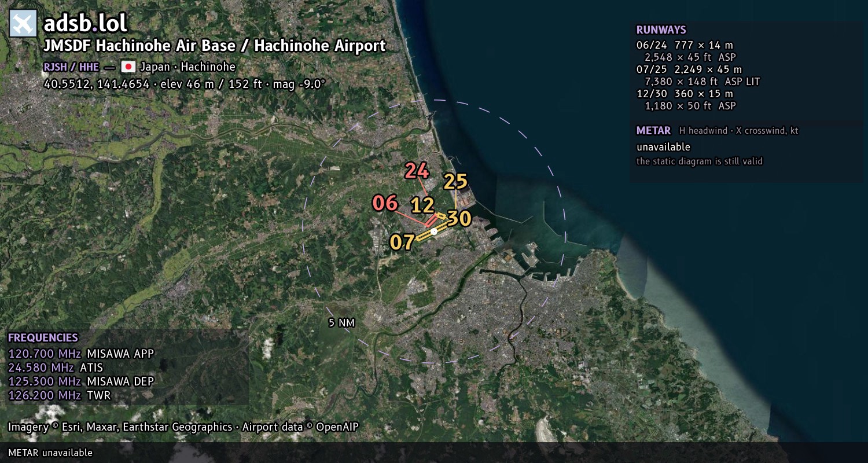
Task: Click the Imagery © Esri attribution line
Action: click(x=183, y=427)
